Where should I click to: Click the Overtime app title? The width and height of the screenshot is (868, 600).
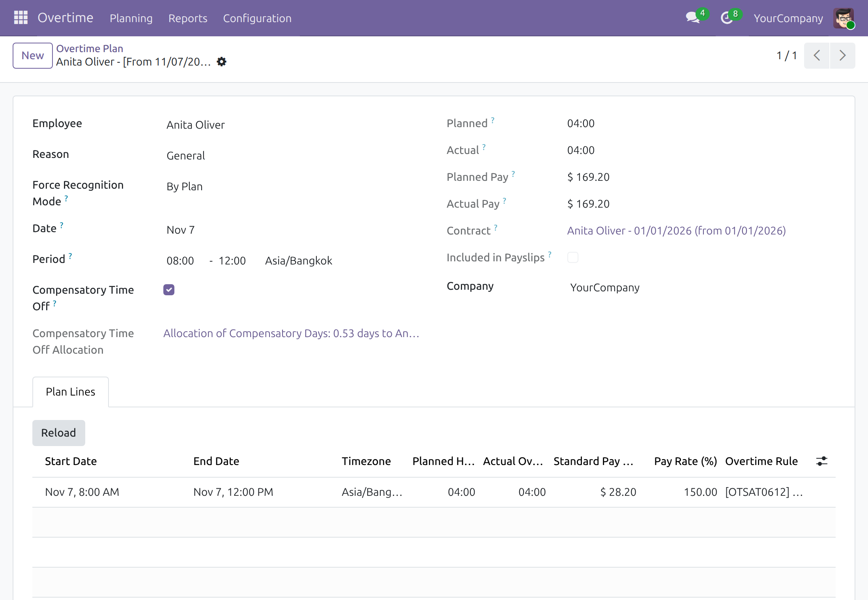pyautogui.click(x=65, y=18)
